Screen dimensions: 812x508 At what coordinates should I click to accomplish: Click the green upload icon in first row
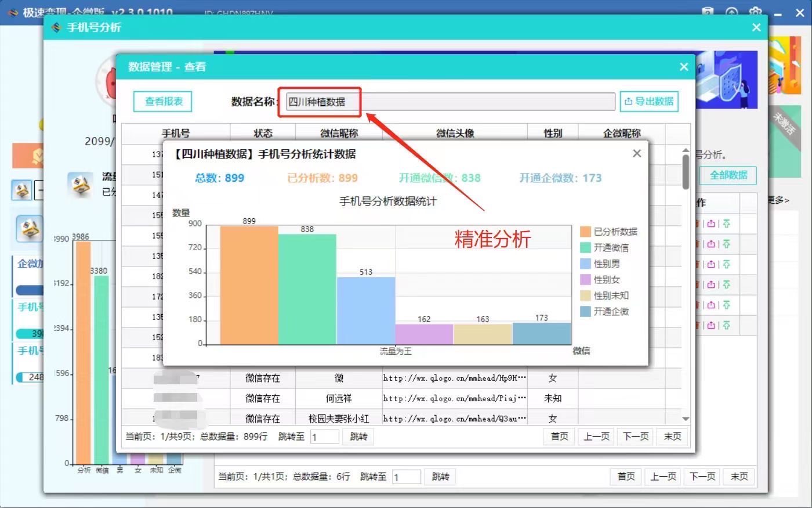click(x=726, y=224)
